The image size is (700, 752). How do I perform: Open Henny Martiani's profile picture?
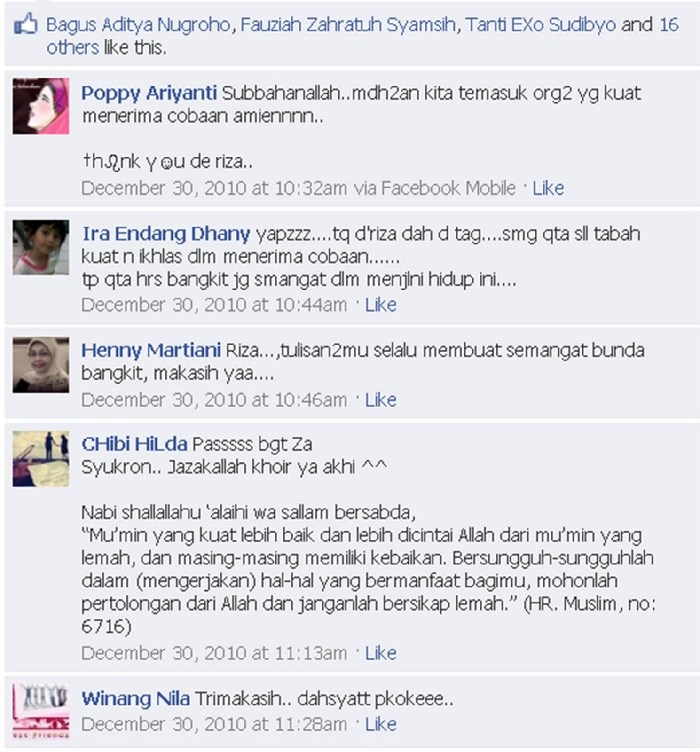(41, 365)
